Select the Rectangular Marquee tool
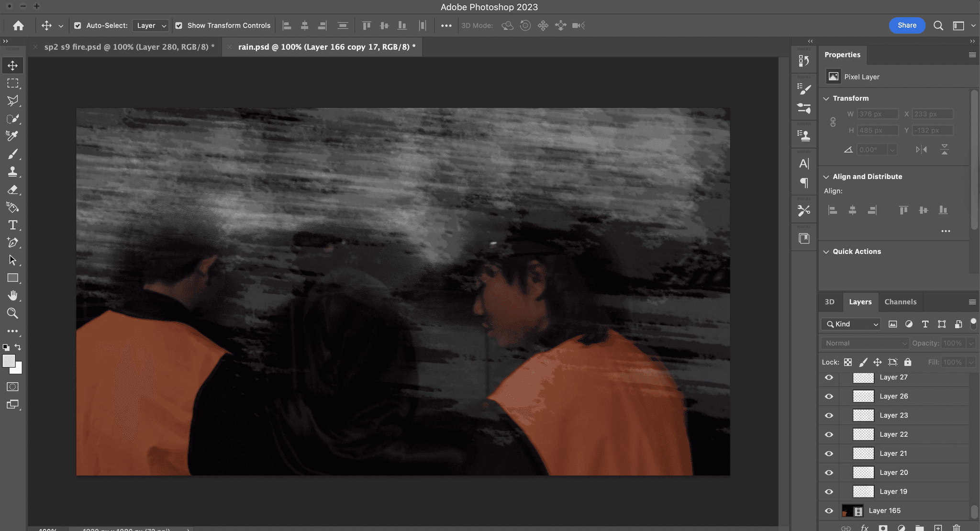This screenshot has height=531, width=980. 13,83
